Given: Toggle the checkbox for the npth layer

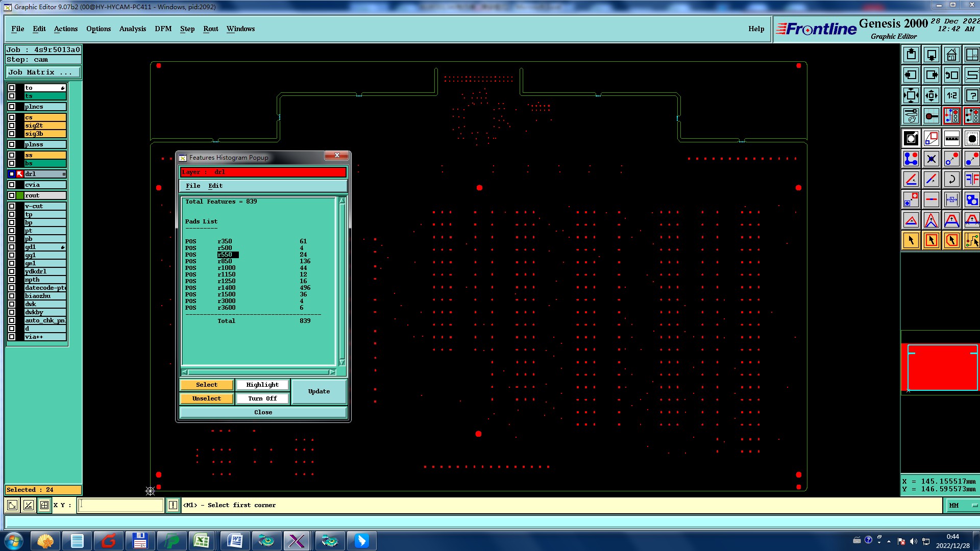Looking at the screenshot, I should 12,280.
